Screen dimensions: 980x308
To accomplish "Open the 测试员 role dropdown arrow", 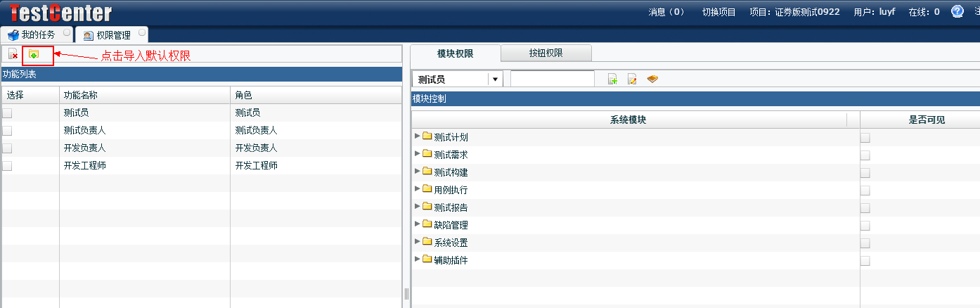I will [496, 79].
